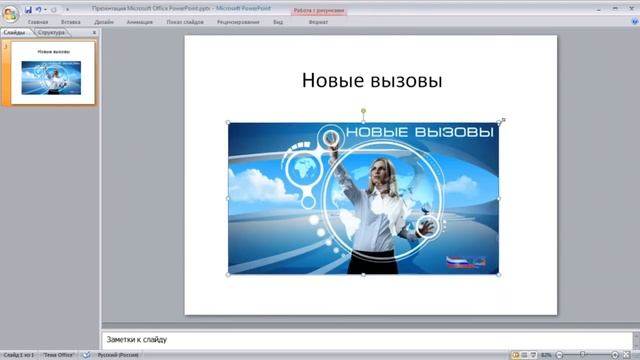Save presentation with quick access Save icon
640x360 pixels.
coord(28,9)
